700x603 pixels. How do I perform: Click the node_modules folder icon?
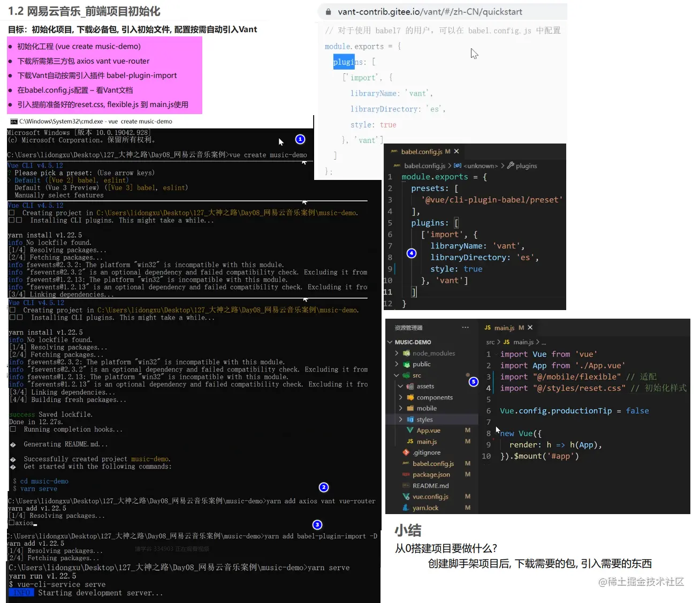tap(407, 353)
